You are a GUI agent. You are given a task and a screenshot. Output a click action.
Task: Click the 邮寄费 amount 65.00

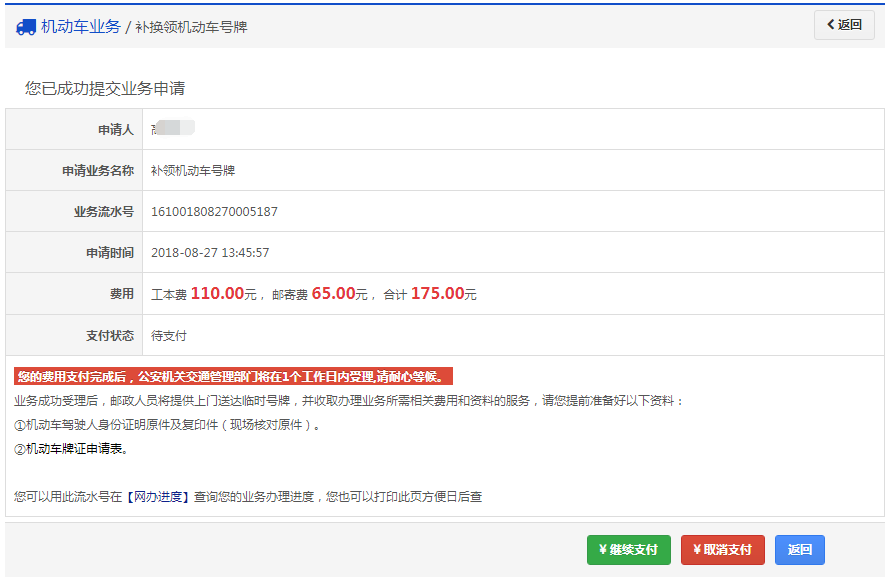coord(333,294)
